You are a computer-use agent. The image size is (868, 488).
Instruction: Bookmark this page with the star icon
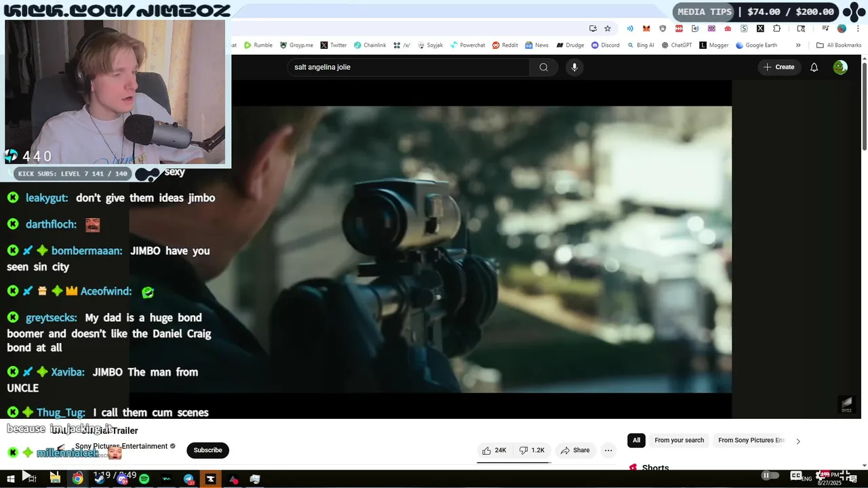point(608,28)
